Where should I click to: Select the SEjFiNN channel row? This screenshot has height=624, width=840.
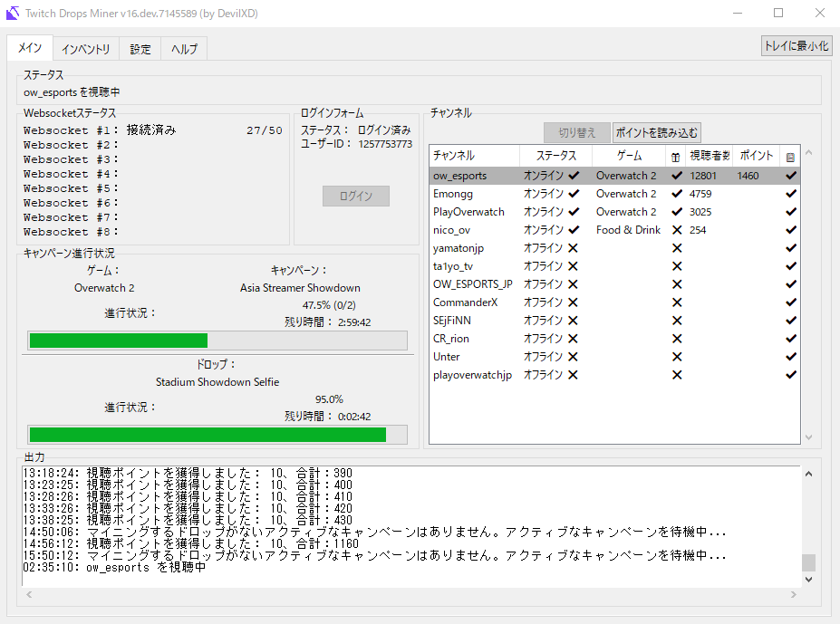tap(614, 321)
